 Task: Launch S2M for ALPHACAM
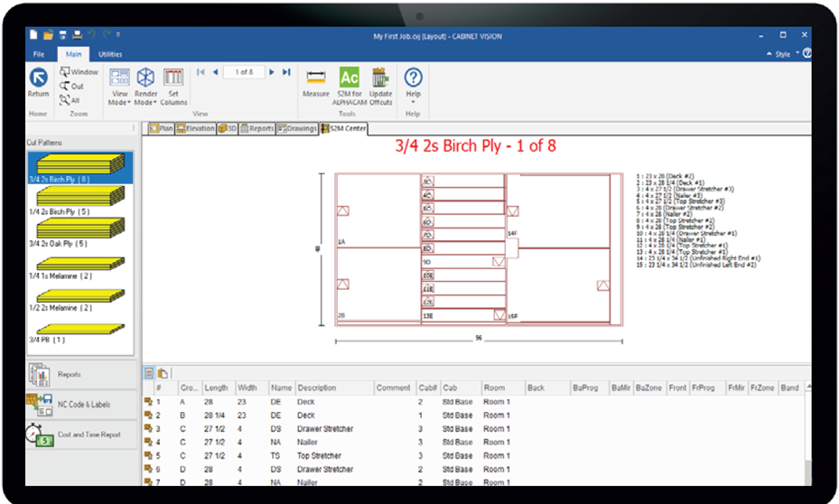[x=350, y=82]
